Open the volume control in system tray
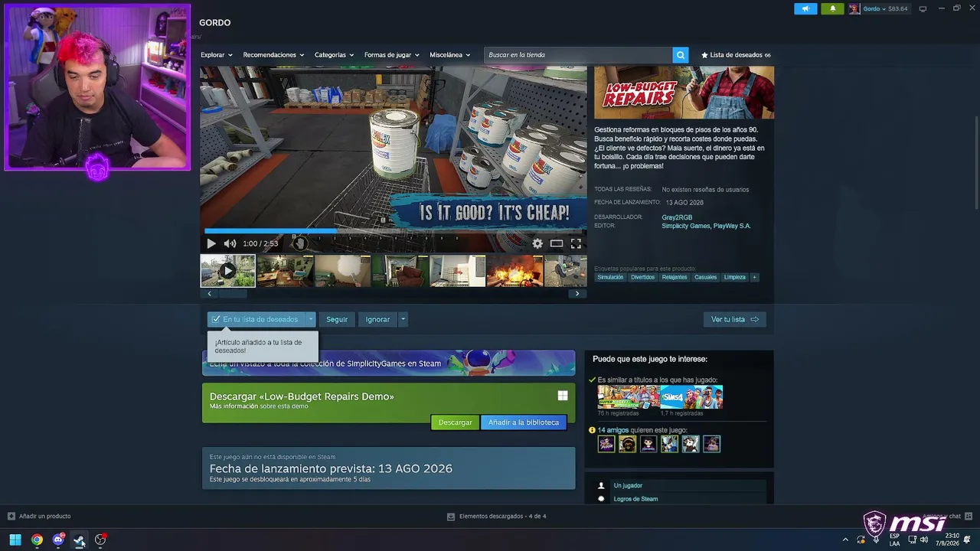980x551 pixels. [924, 540]
